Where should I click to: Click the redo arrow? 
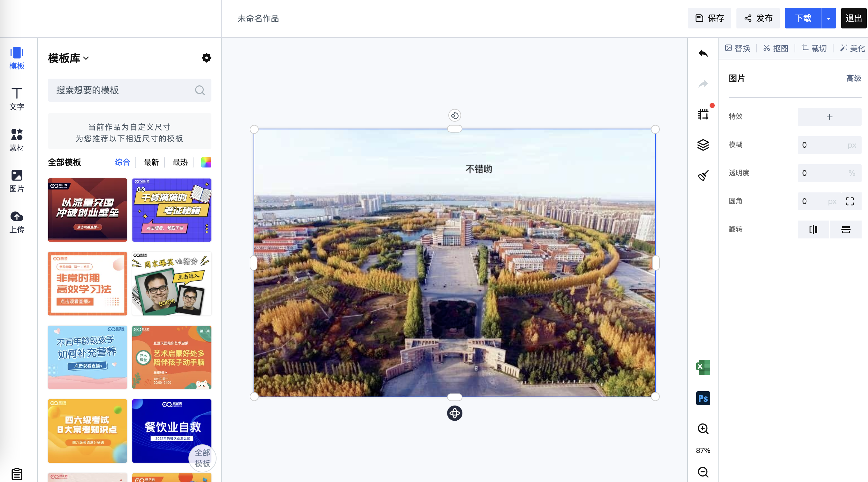click(703, 84)
